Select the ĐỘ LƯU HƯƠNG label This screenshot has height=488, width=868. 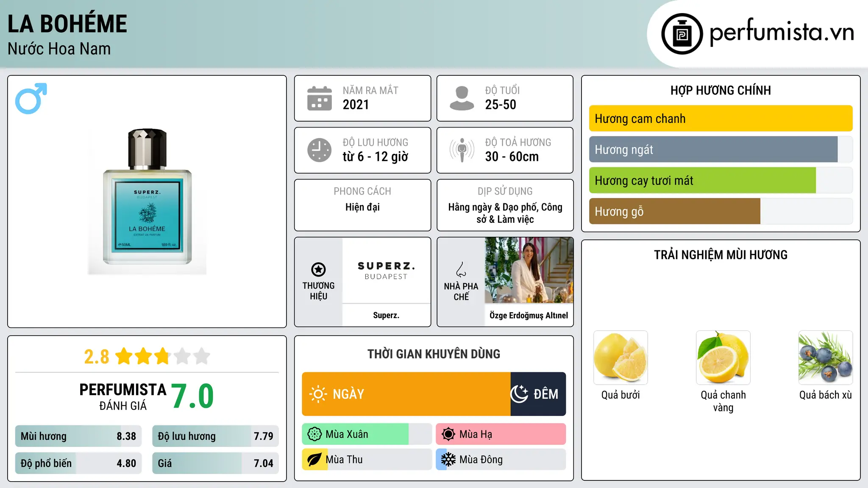376,142
